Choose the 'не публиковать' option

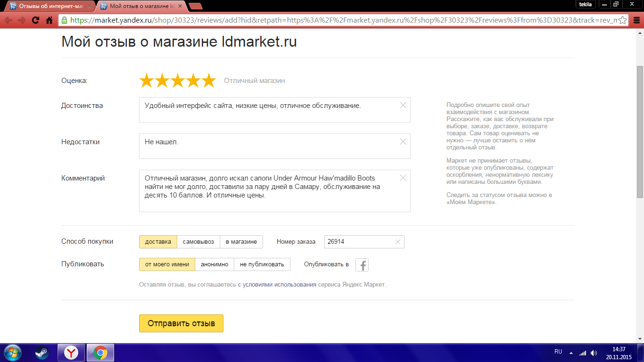point(262,264)
